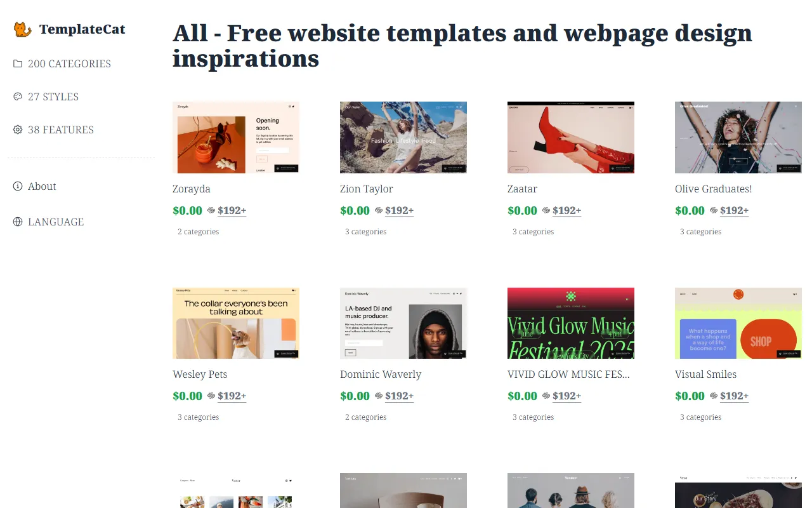The height and width of the screenshot is (508, 812).
Task: Open the 38 FEATURES section
Action: [61, 130]
